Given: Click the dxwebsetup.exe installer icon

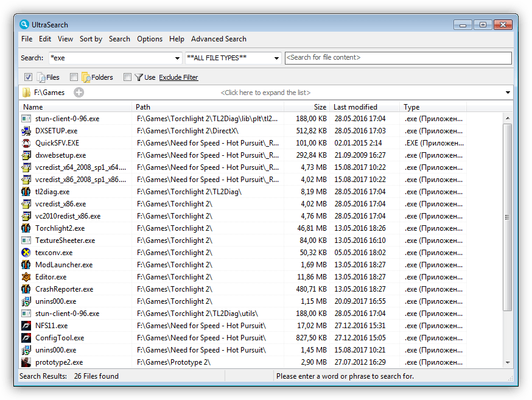Looking at the screenshot, I should (x=26, y=155).
